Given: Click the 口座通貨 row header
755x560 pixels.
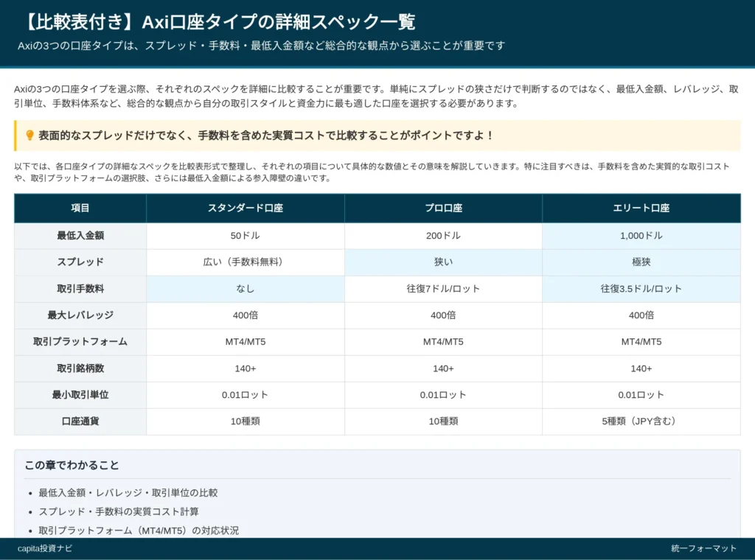Looking at the screenshot, I should pyautogui.click(x=80, y=421).
